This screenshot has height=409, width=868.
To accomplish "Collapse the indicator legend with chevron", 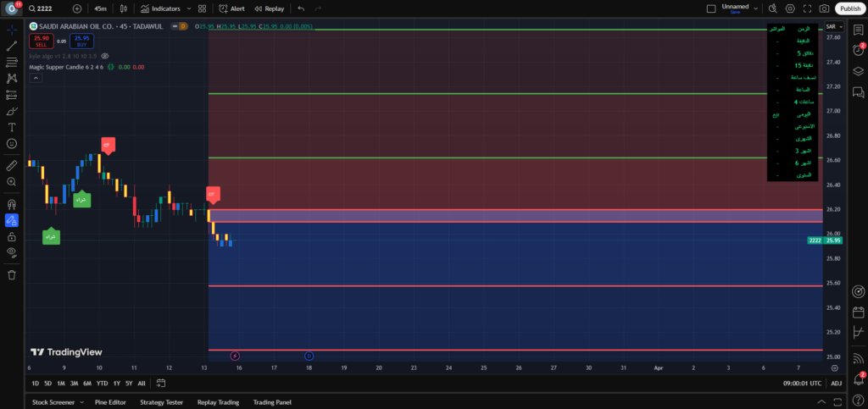I will coord(36,78).
